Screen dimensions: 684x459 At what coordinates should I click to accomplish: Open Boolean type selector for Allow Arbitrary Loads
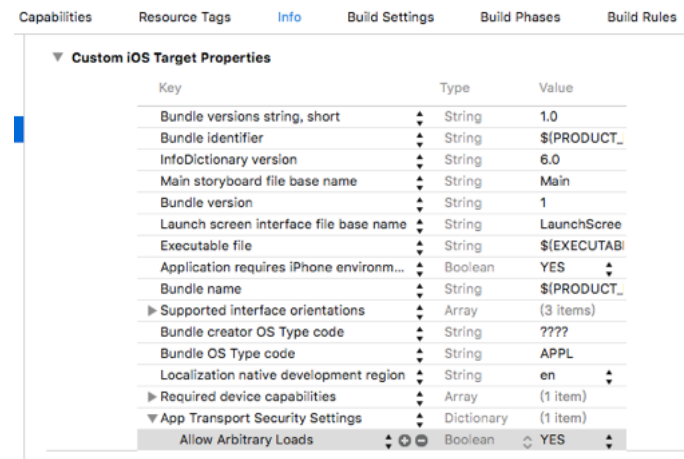point(525,441)
